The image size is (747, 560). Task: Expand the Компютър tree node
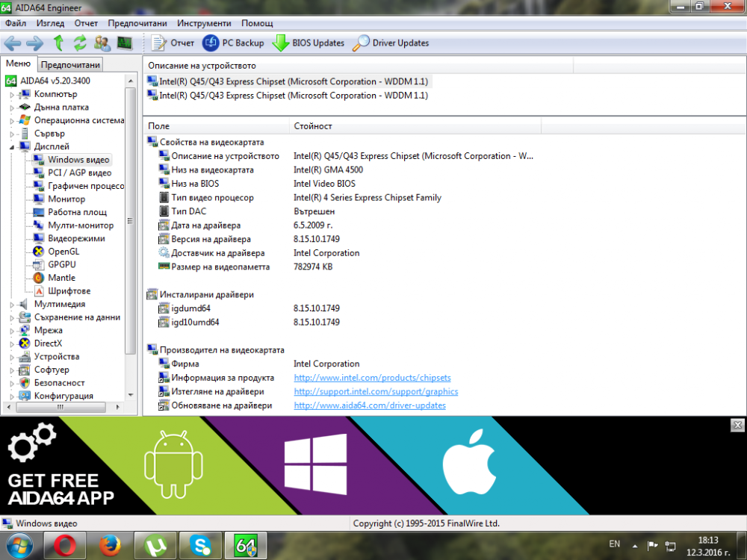click(x=12, y=95)
